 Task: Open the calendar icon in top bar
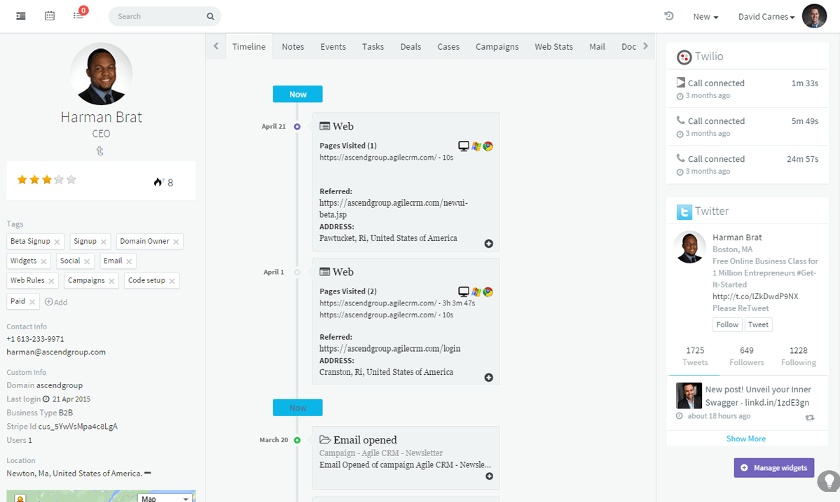[50, 16]
